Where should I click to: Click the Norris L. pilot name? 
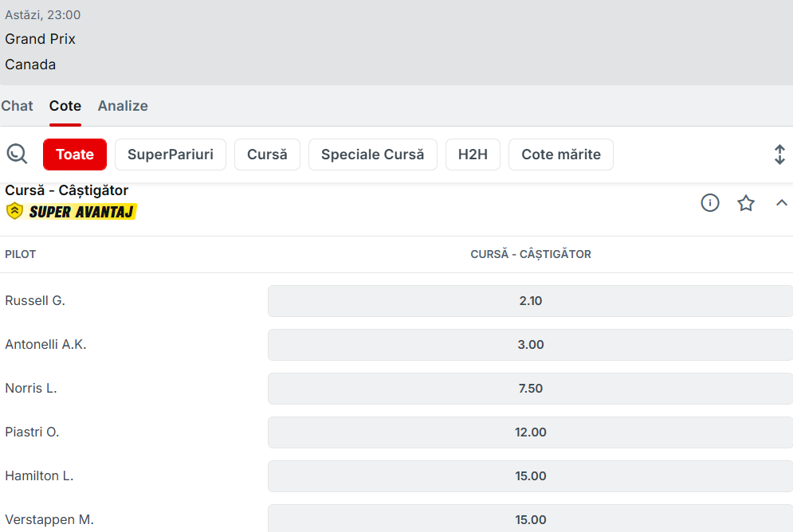click(x=31, y=388)
